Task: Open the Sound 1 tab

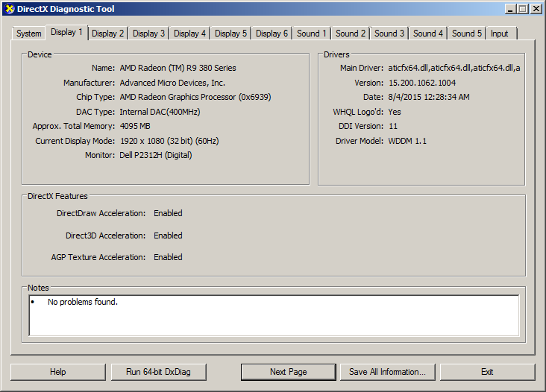Action: click(312, 34)
